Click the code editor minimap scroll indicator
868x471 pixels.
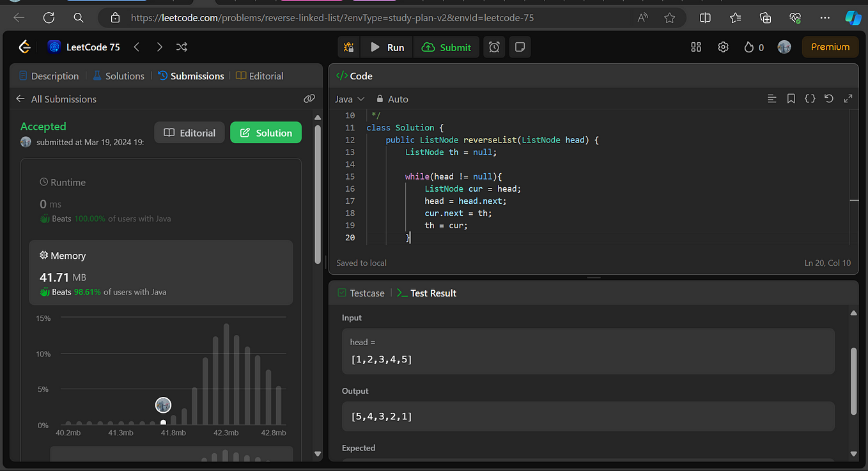pyautogui.click(x=854, y=201)
